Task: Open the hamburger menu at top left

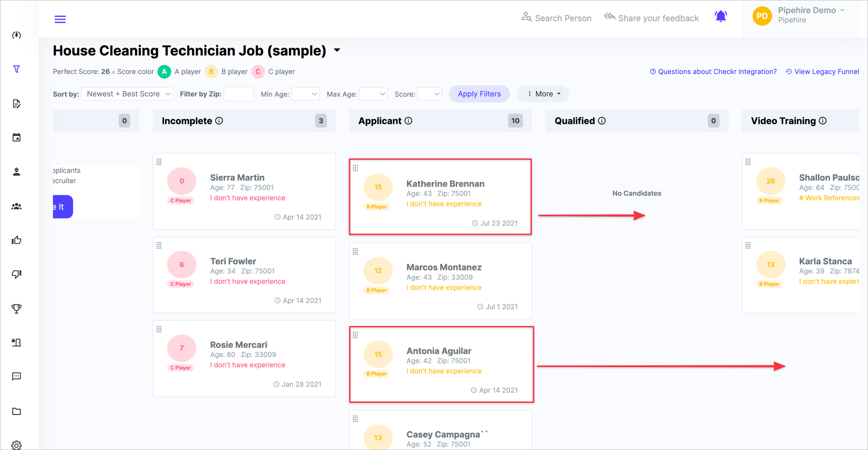Action: pos(60,19)
